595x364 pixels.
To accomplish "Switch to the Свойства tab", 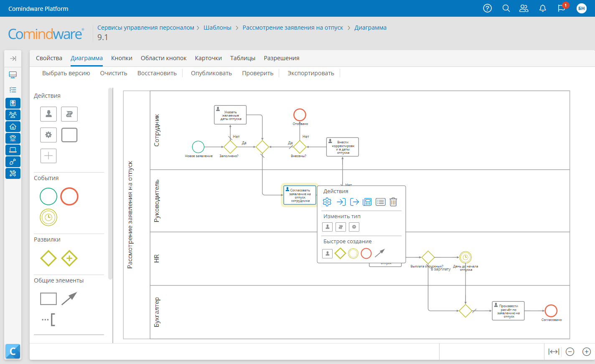I will pyautogui.click(x=49, y=58).
